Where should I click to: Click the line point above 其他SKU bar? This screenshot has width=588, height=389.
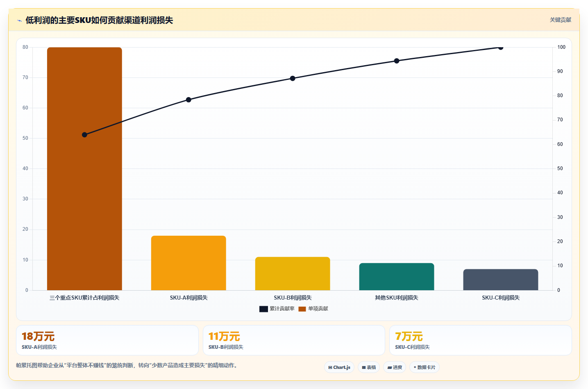pos(397,61)
